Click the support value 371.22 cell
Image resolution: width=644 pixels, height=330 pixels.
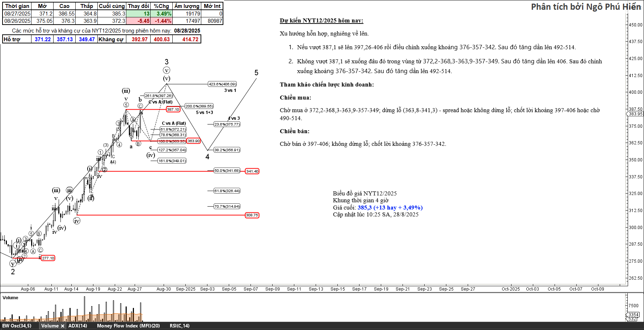[x=43, y=39]
